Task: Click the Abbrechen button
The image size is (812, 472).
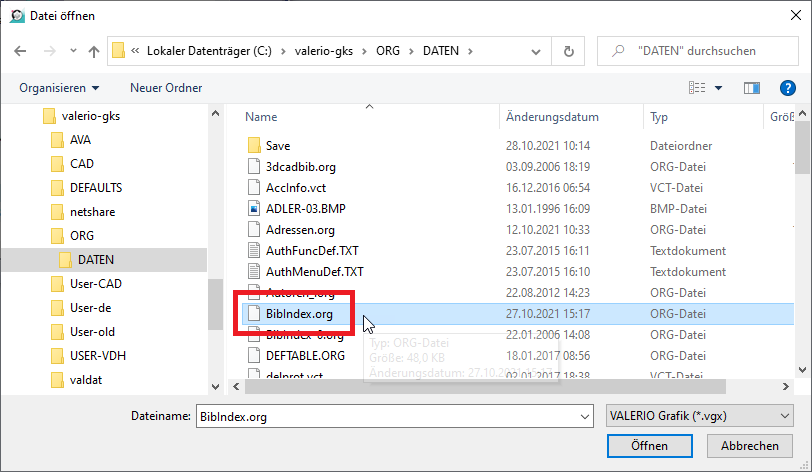Action: coord(750,446)
